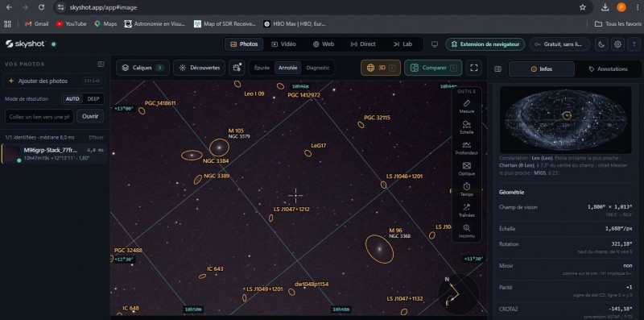Image resolution: width=644 pixels, height=320 pixels.
Task: Switch to the Vidéo tab
Action: tap(283, 44)
